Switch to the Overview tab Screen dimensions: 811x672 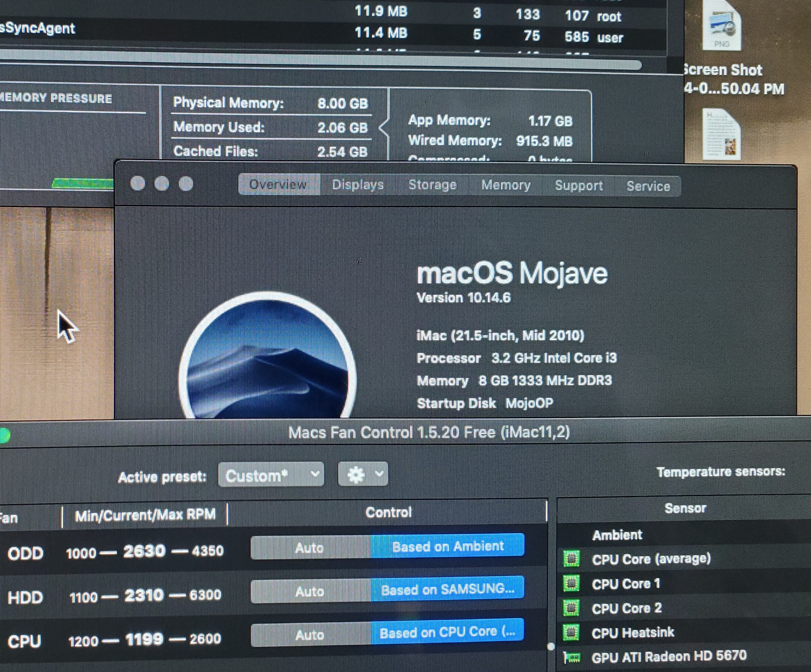[x=279, y=184]
